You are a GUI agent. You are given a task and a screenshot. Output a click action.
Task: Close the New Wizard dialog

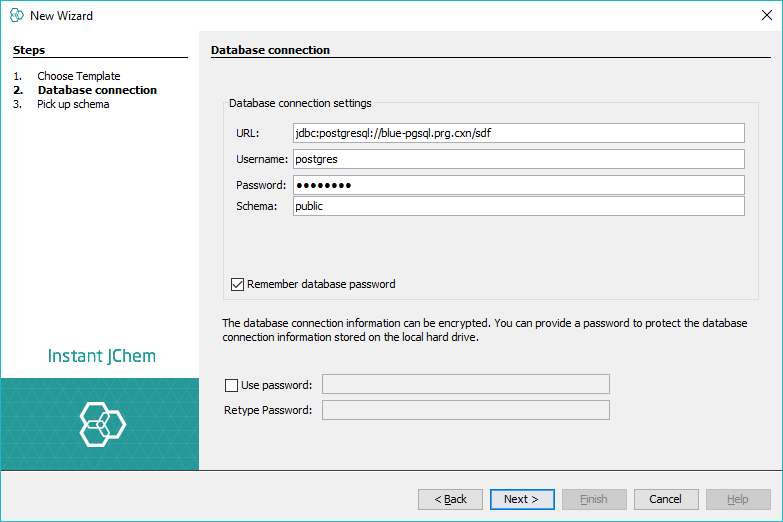[x=766, y=16]
